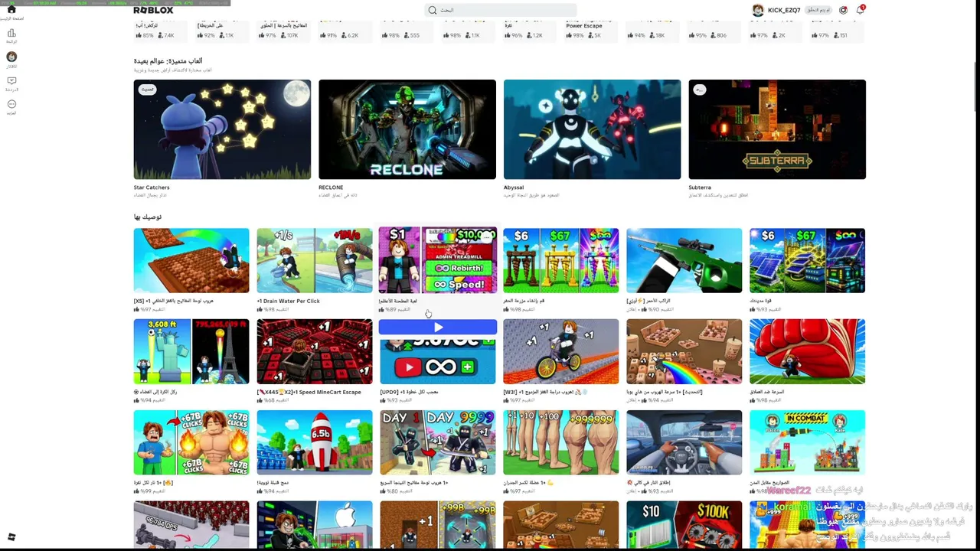The width and height of the screenshot is (980, 551).
Task: Click the [W3!] bicycle game title text
Action: click(547, 392)
